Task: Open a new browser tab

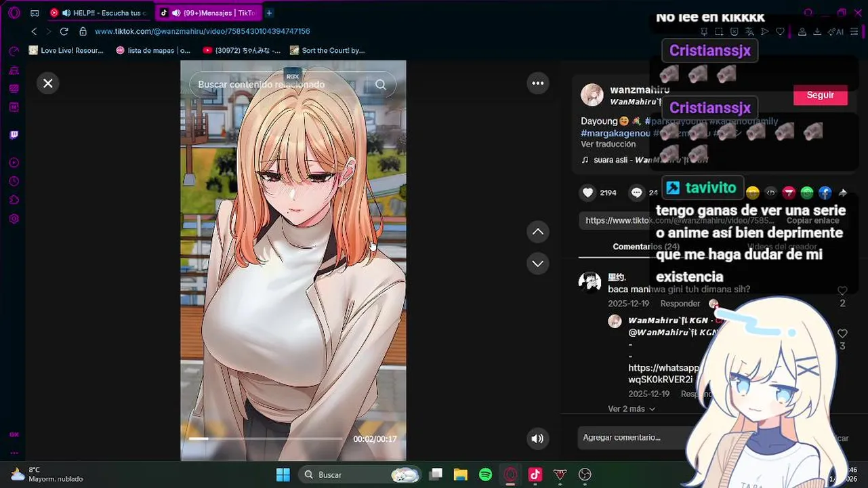Action: [269, 13]
